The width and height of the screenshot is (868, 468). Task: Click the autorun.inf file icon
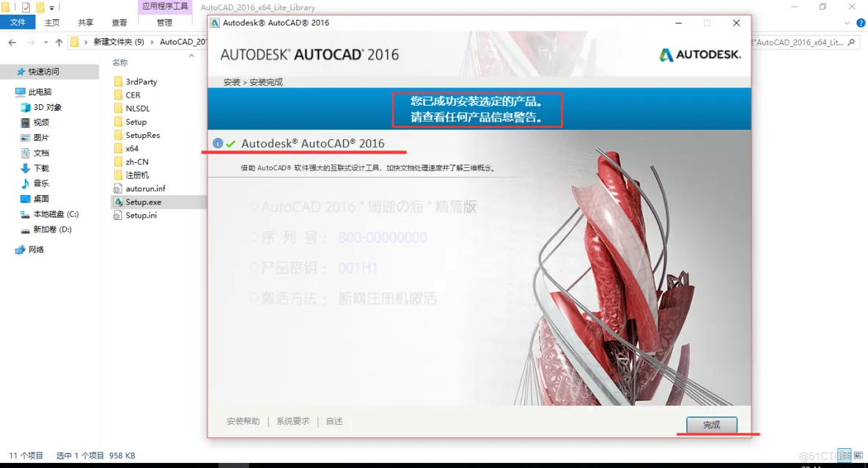coord(118,189)
